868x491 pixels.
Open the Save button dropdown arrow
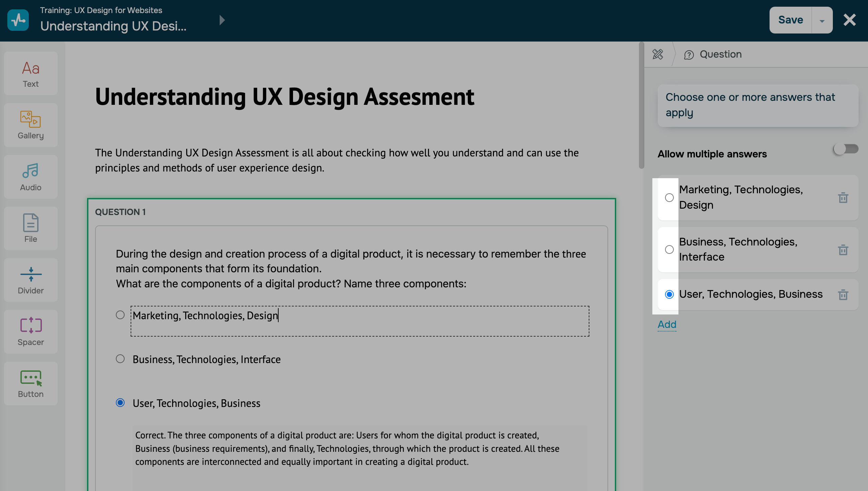pos(822,20)
